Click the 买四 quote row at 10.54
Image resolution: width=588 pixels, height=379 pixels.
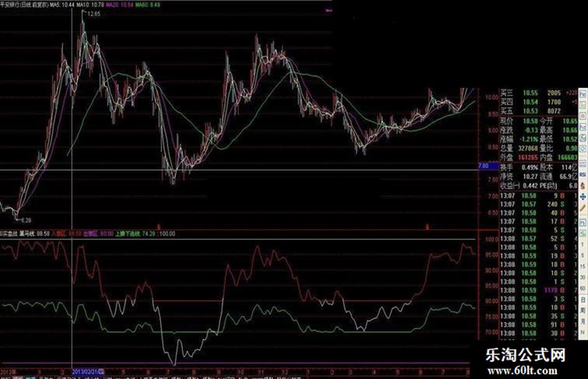[538, 101]
